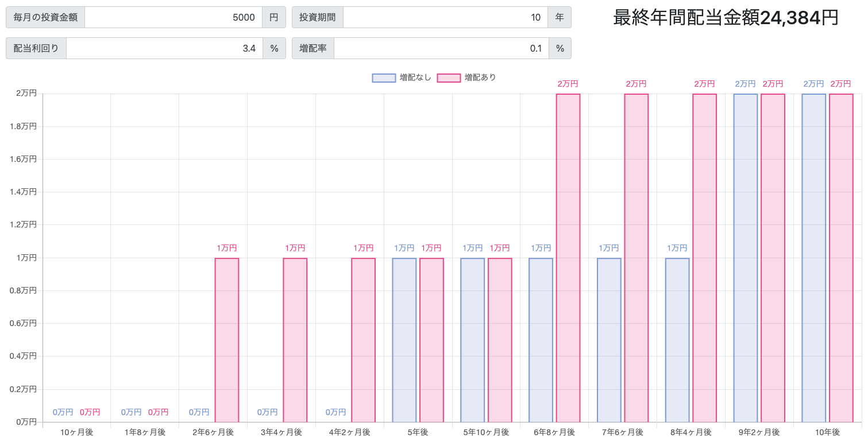The width and height of the screenshot is (868, 442).
Task: Click the 増配率 label
Action: 313,48
